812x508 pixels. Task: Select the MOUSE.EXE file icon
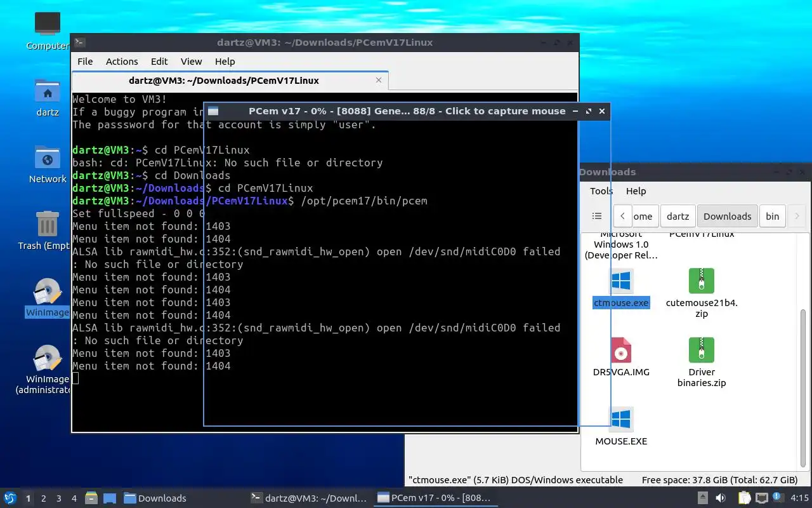click(x=621, y=419)
